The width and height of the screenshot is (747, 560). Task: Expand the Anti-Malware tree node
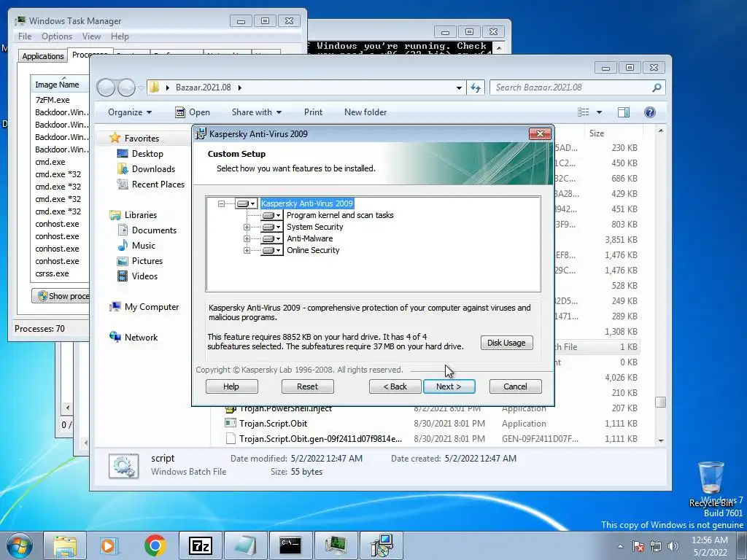[247, 238]
